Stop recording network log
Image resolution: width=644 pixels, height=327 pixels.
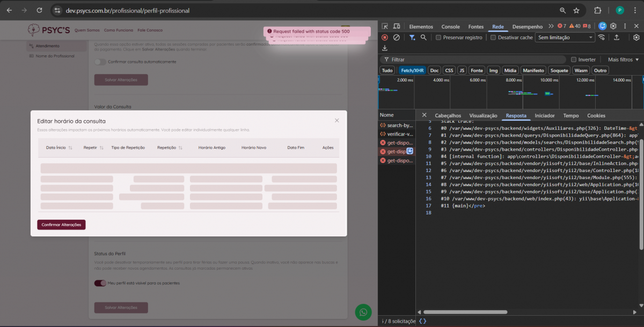(x=384, y=38)
